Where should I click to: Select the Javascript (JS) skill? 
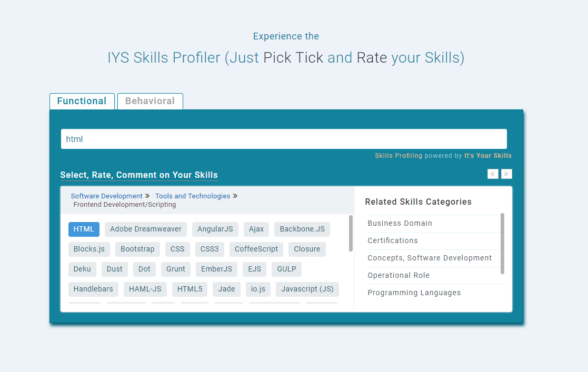(307, 289)
